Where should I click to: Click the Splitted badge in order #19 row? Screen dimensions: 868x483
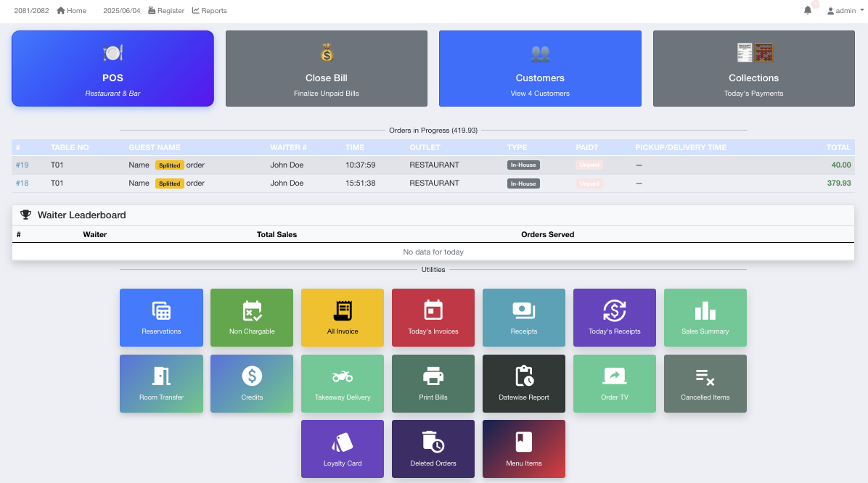(x=169, y=165)
